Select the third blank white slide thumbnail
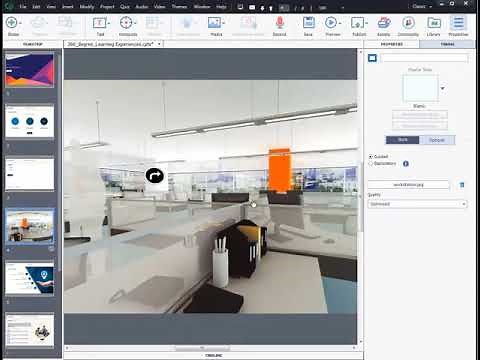480x360 pixels. tap(30, 174)
